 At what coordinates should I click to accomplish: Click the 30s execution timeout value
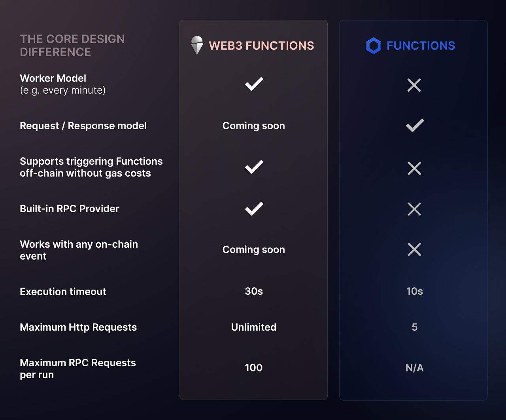(254, 291)
